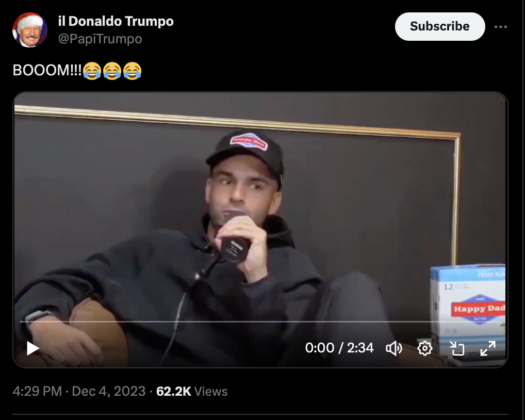Open the three-dot more options menu
This screenshot has height=420, width=525.
(501, 27)
